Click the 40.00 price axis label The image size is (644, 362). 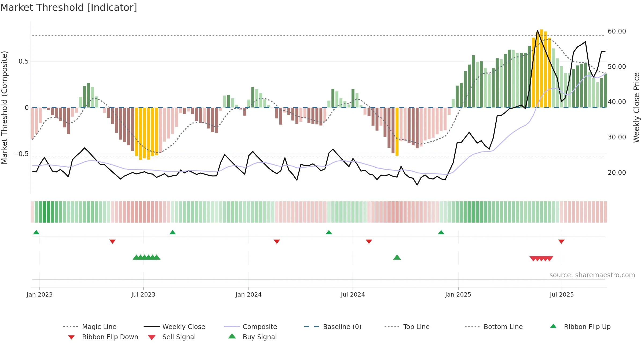(x=617, y=102)
